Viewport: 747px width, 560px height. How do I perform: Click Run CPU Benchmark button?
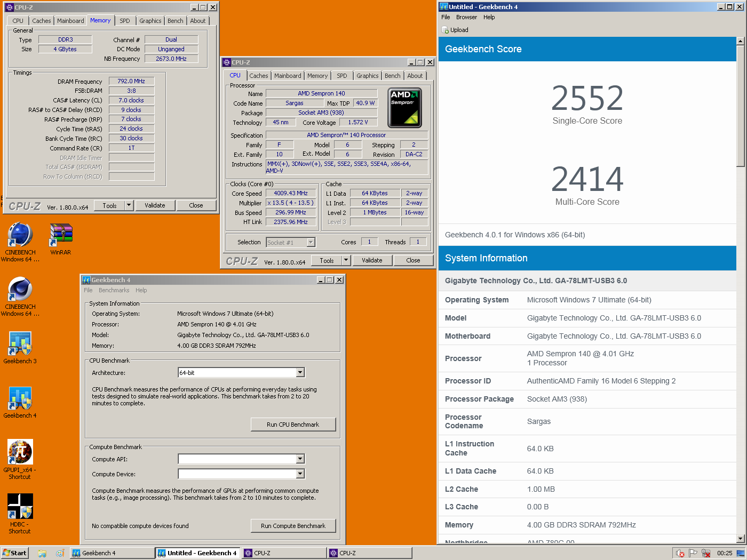[x=293, y=425]
